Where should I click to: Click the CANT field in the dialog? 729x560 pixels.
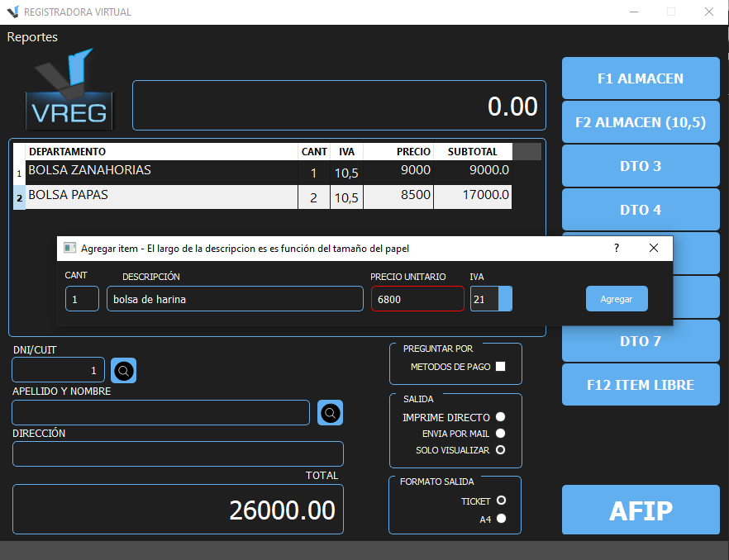(x=83, y=299)
